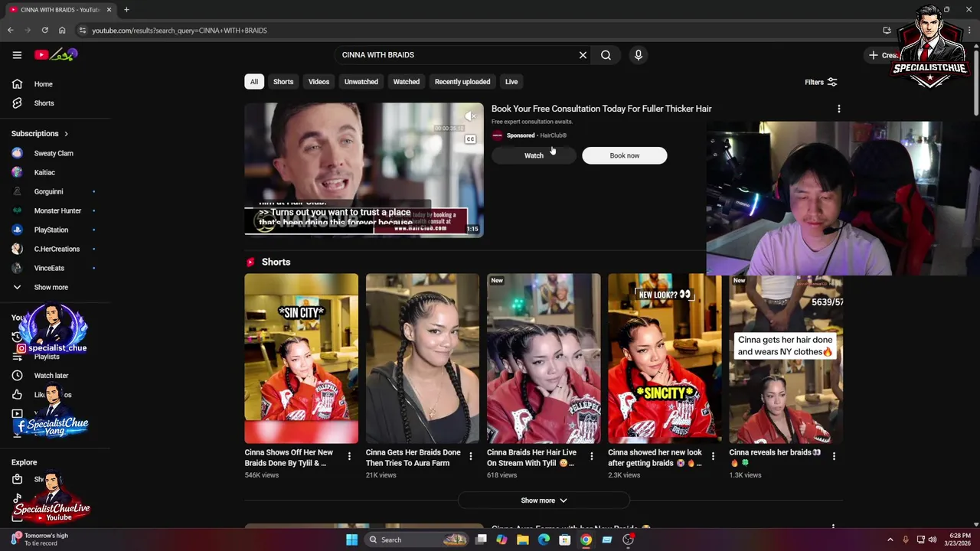980x551 pixels.
Task: Expand the Subscriptions section arrow
Action: pyautogui.click(x=66, y=134)
